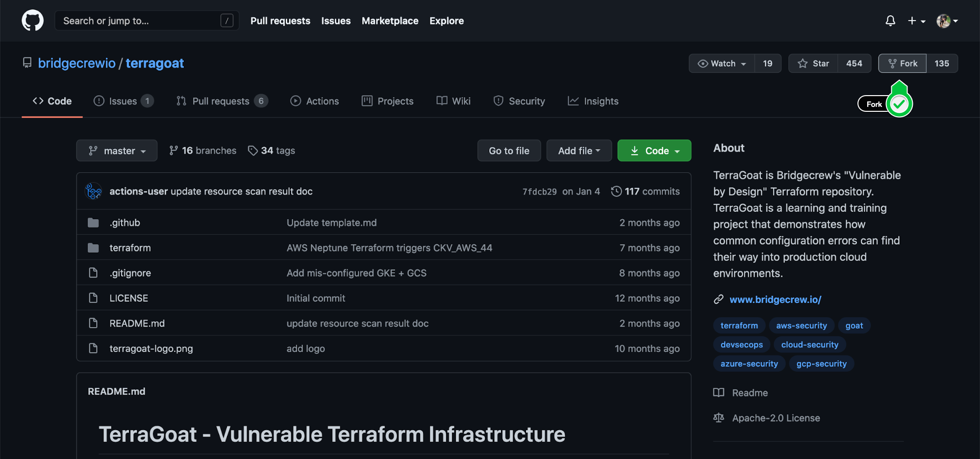Image resolution: width=980 pixels, height=459 pixels.
Task: Open the Add file dropdown
Action: (x=579, y=151)
